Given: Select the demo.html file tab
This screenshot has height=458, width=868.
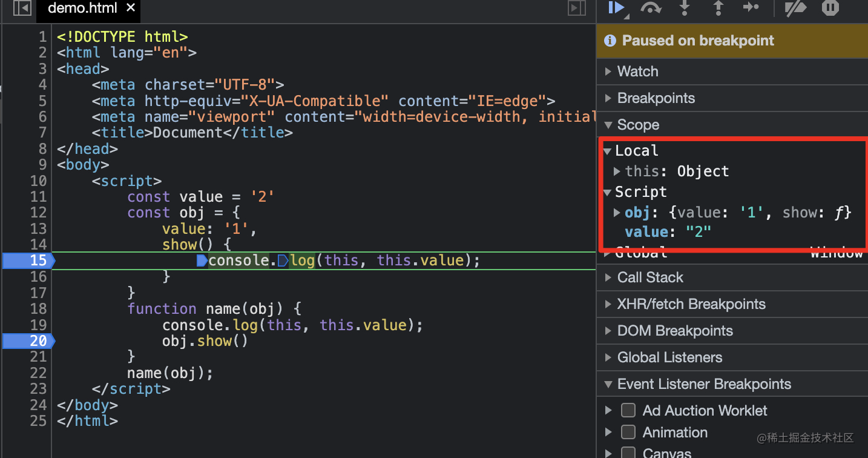Looking at the screenshot, I should (82, 8).
